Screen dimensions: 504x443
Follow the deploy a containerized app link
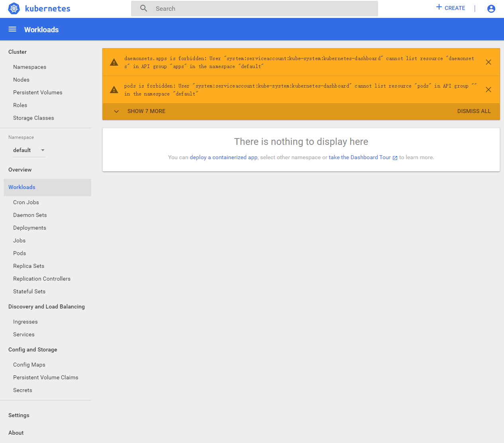click(224, 158)
